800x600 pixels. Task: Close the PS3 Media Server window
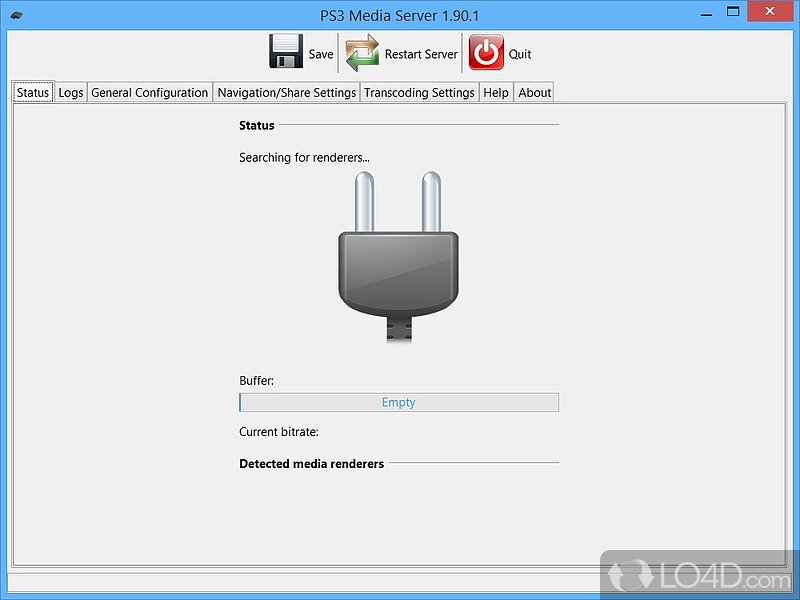pyautogui.click(x=770, y=11)
